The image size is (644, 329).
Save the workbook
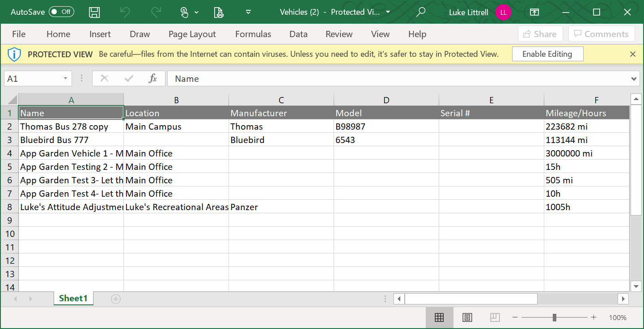point(94,12)
